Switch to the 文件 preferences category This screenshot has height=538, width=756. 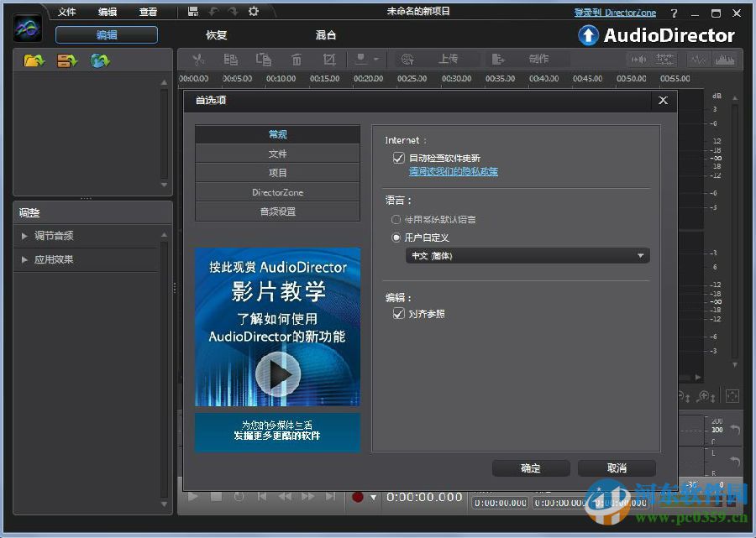[x=277, y=154]
